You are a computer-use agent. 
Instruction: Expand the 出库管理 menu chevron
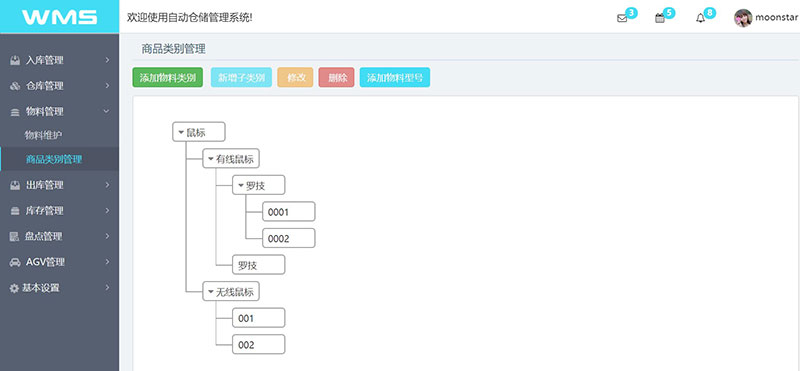tap(107, 185)
